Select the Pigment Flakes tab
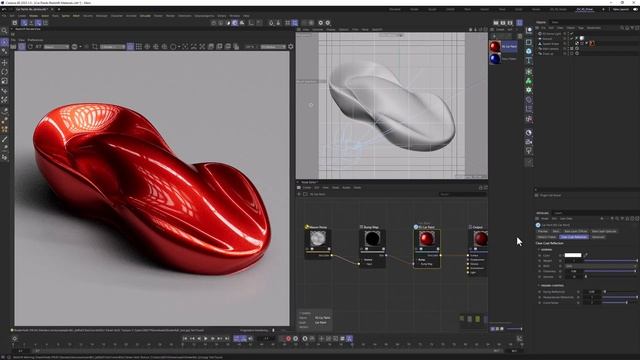Screen dimensions: 640x360 pos(547,237)
